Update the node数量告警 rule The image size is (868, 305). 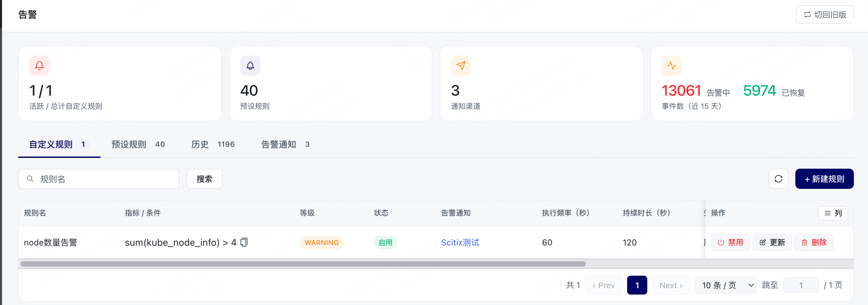click(x=772, y=242)
